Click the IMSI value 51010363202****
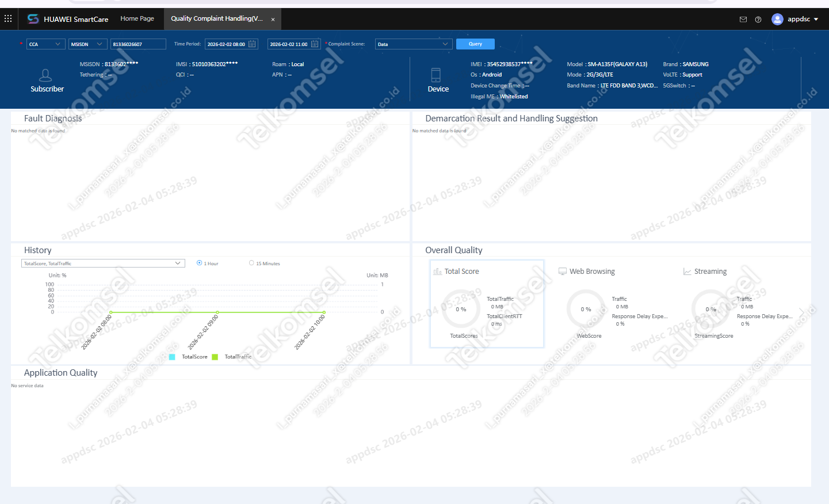This screenshot has height=504, width=829. (x=215, y=64)
